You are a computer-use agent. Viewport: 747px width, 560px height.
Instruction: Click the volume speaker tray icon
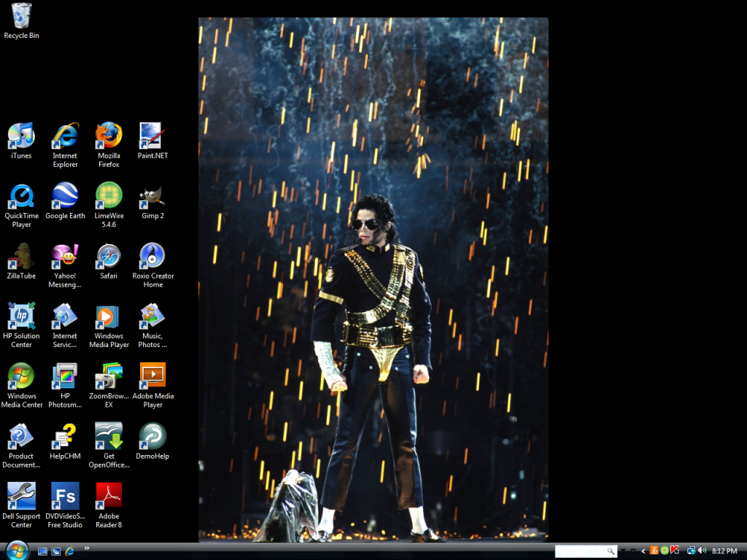703,551
